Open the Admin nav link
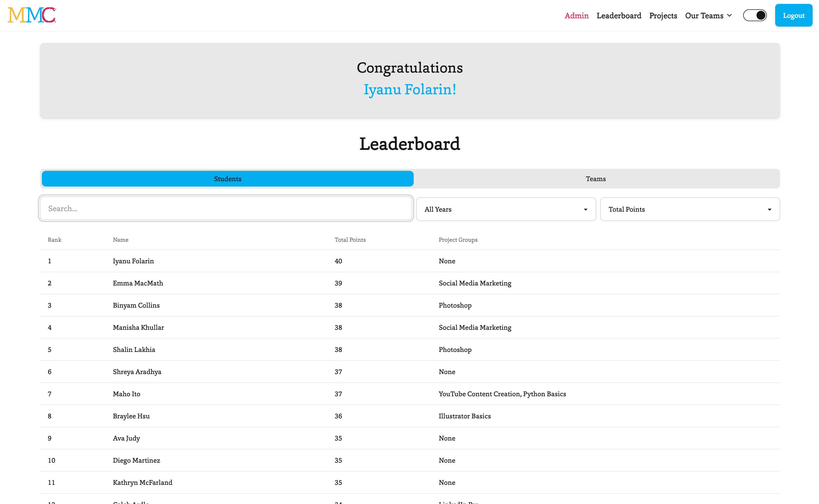The image size is (819, 504). (x=576, y=16)
